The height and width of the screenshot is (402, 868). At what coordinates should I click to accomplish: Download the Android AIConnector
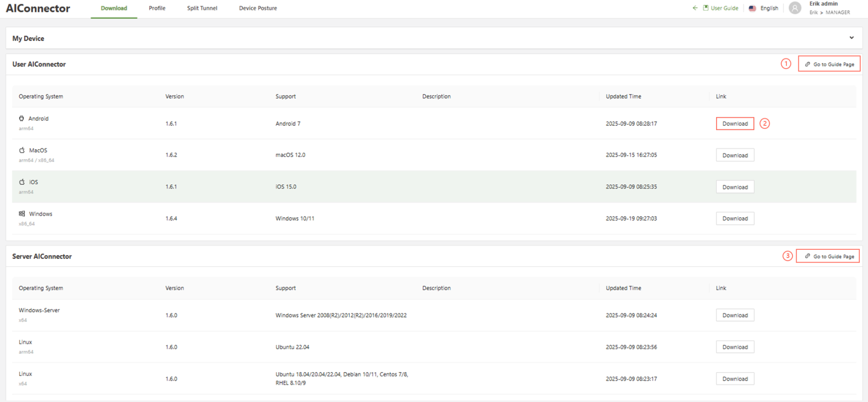click(735, 124)
